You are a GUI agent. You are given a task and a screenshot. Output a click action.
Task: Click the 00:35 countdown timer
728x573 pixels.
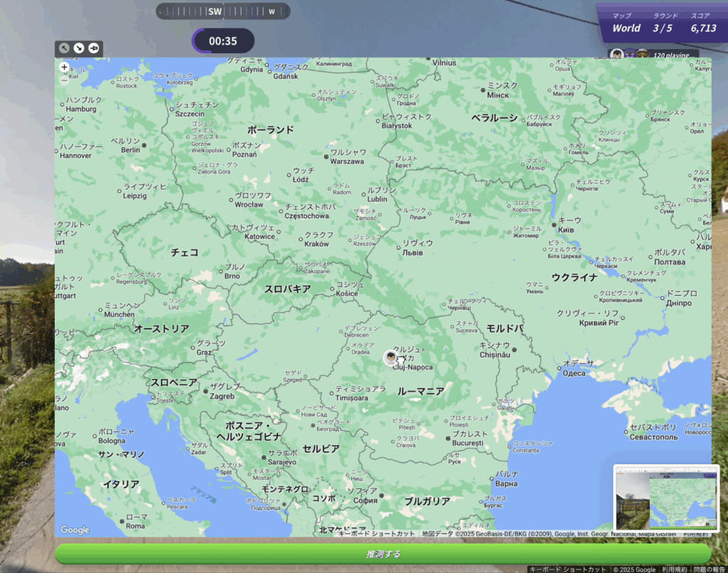223,41
